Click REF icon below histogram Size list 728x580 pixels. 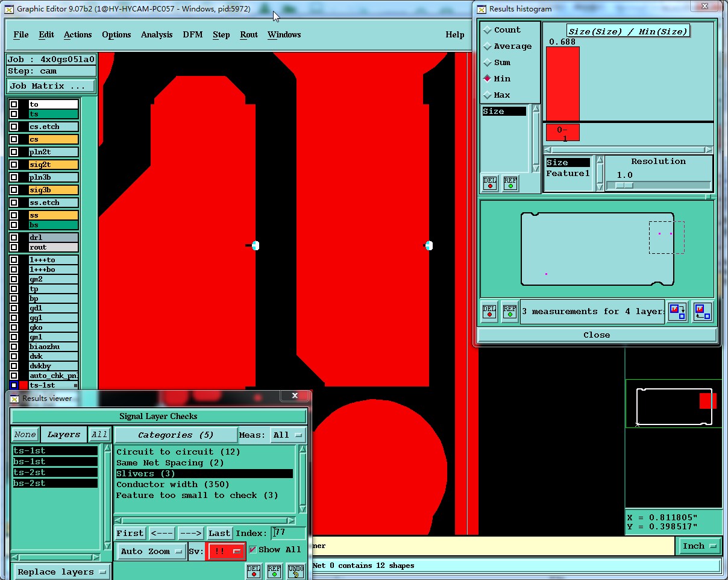[x=510, y=183]
